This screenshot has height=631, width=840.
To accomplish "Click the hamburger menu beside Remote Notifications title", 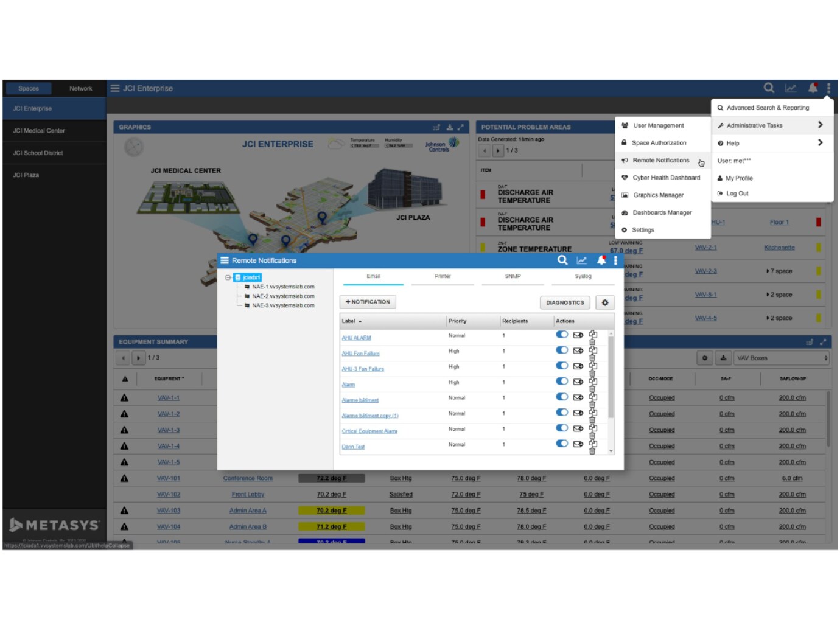I will pyautogui.click(x=225, y=260).
